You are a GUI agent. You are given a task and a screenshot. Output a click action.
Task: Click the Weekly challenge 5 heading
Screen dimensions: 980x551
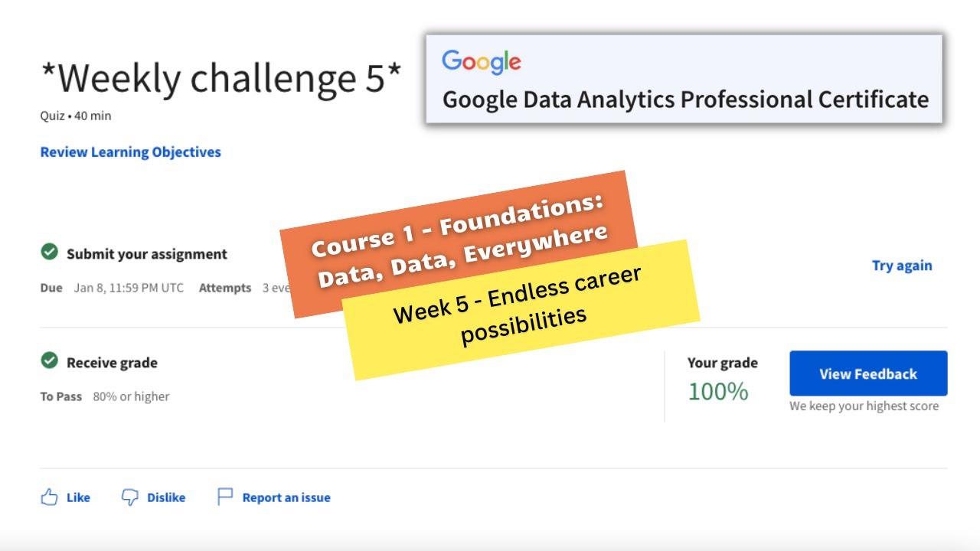(x=220, y=78)
